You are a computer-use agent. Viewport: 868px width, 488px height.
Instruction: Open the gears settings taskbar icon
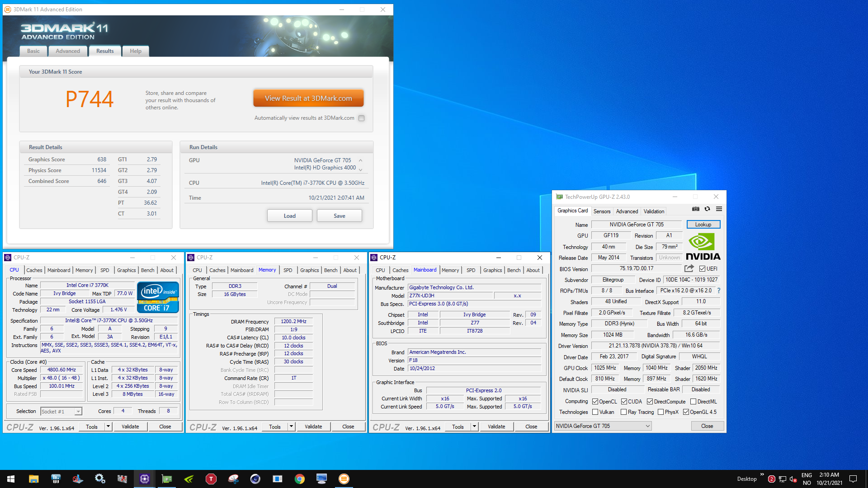pyautogui.click(x=100, y=479)
